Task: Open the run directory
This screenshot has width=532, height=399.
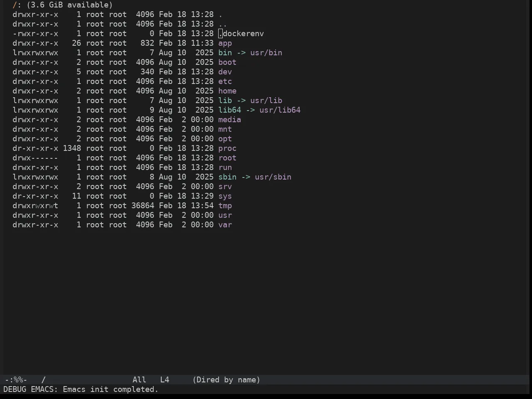Action: [x=225, y=167]
